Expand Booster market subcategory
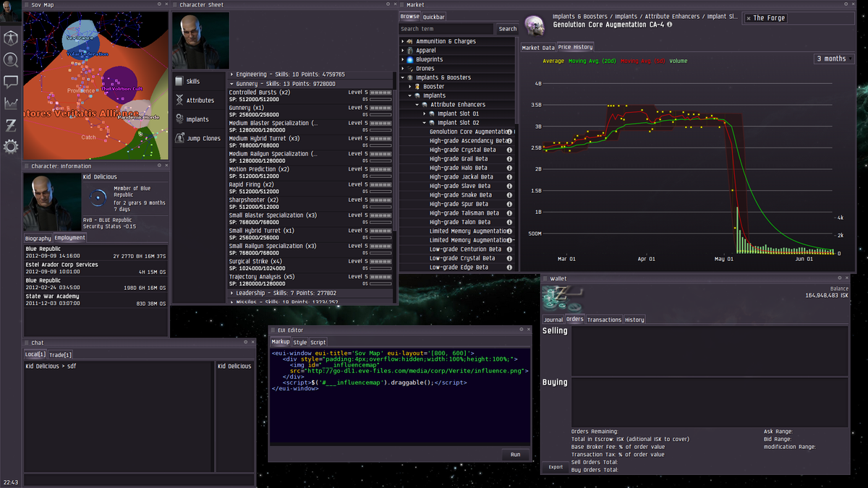This screenshot has width=868, height=488. coord(410,87)
